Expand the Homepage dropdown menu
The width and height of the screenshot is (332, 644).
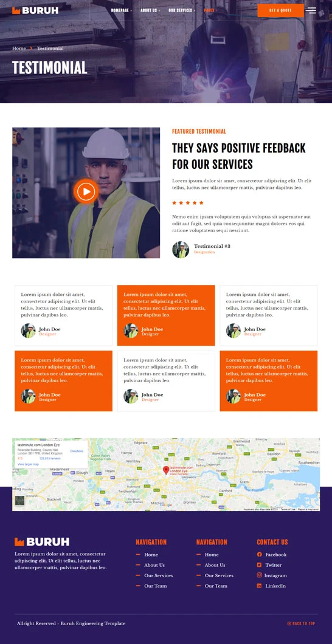pos(121,10)
